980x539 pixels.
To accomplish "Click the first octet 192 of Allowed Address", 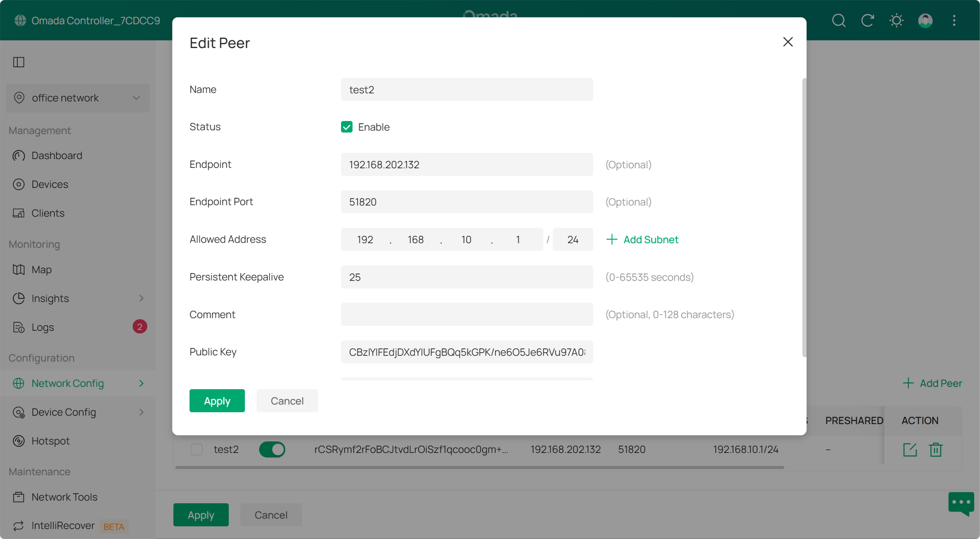I will pos(365,239).
